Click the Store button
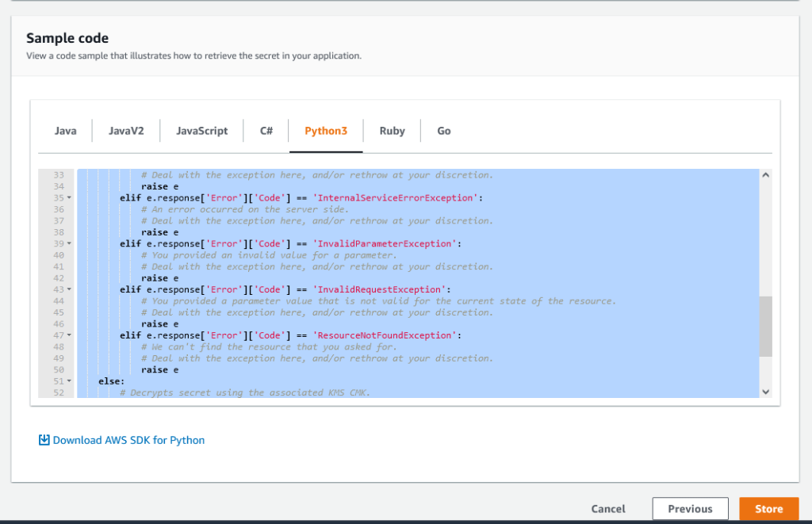This screenshot has height=524, width=812. (x=768, y=508)
